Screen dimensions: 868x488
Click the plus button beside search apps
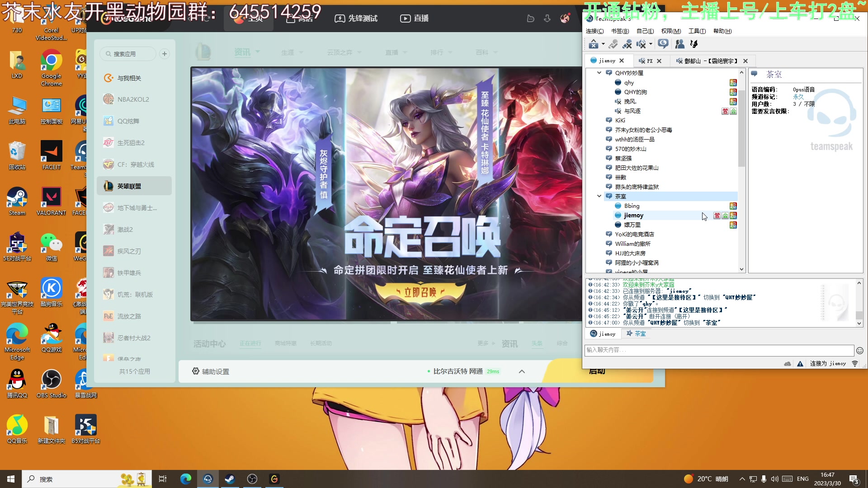tap(165, 54)
